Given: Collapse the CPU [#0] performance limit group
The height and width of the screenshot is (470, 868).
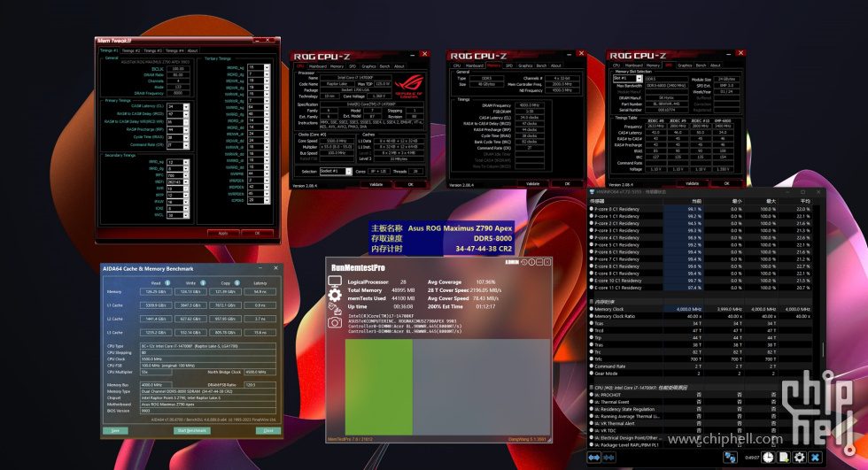Looking at the screenshot, I should (x=592, y=388).
